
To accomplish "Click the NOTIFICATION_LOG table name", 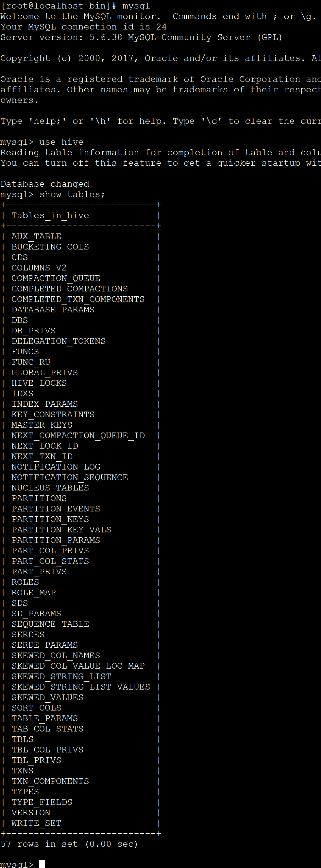I will pyautogui.click(x=56, y=467).
